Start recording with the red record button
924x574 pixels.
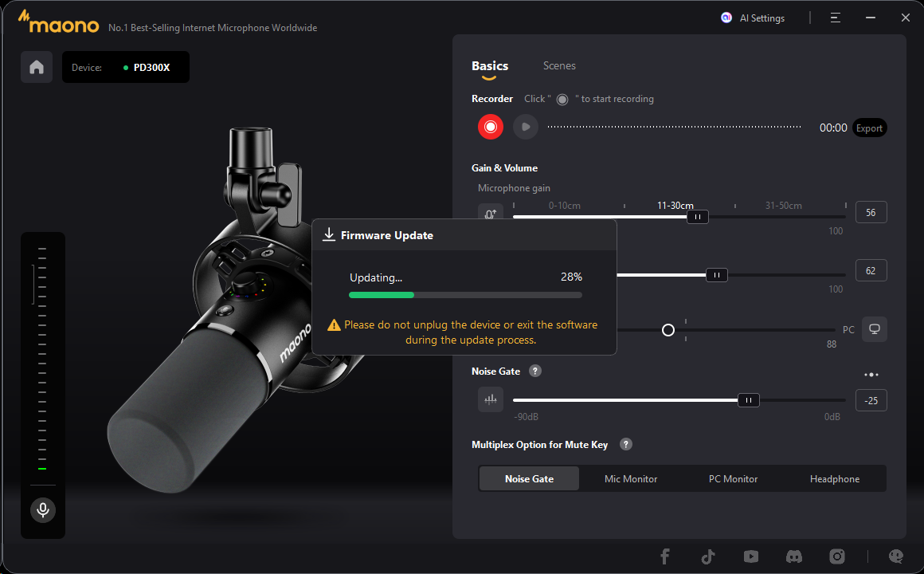point(491,127)
